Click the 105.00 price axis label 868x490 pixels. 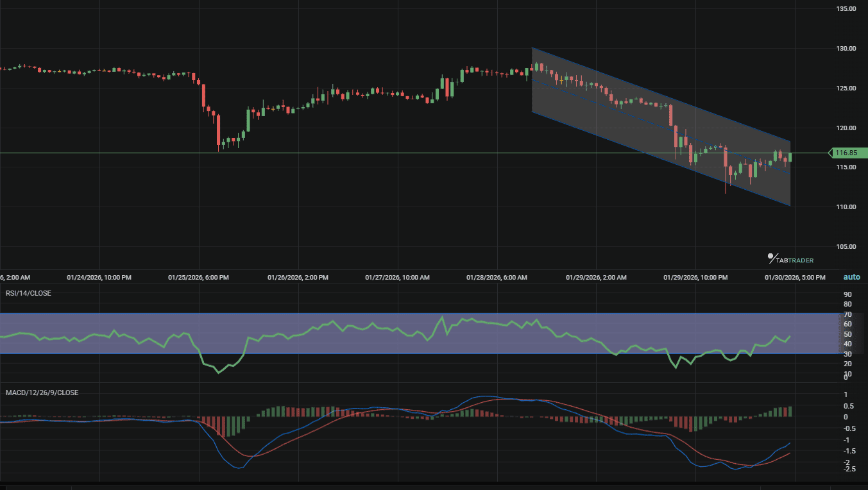[x=846, y=246]
